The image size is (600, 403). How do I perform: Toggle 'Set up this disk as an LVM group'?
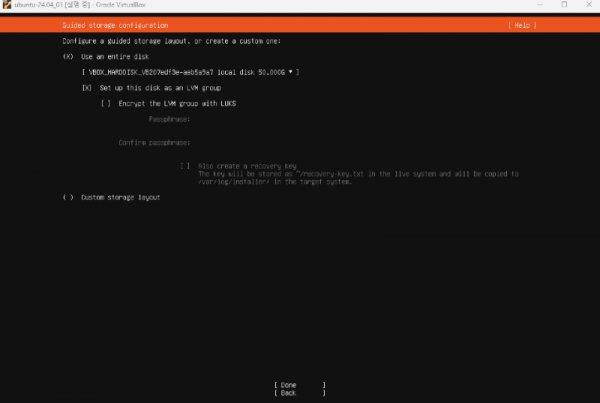pos(87,88)
